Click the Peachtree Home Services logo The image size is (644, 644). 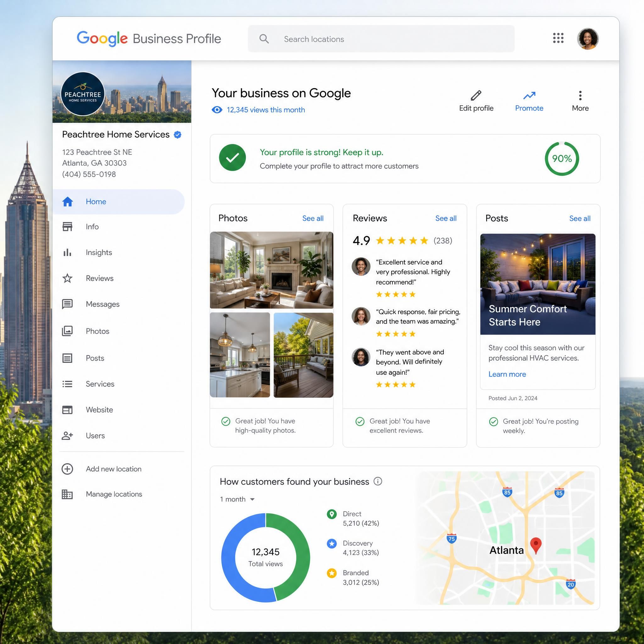point(83,94)
